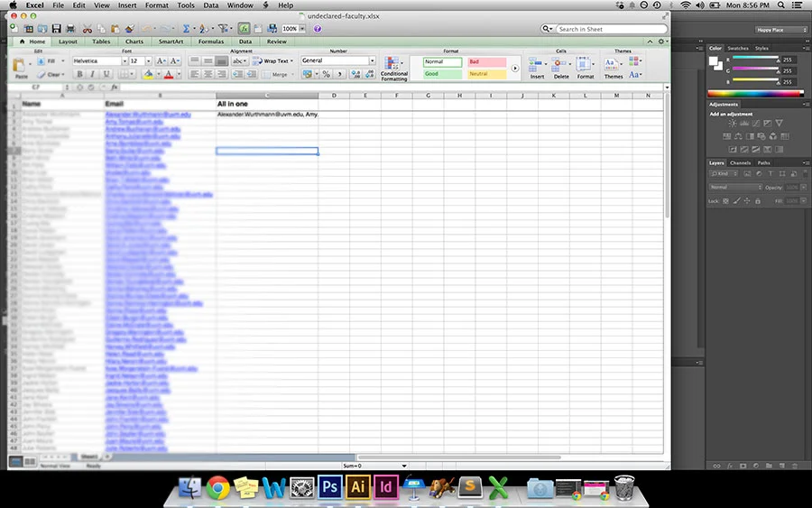Image resolution: width=812 pixels, height=508 pixels.
Task: Click the Cut scissors icon
Action: [88, 29]
